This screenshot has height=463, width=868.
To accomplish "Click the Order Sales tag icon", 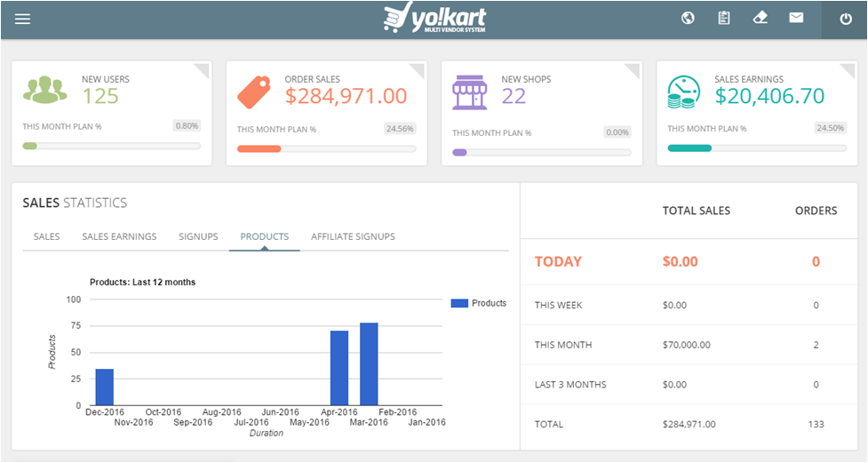I will pos(254,92).
